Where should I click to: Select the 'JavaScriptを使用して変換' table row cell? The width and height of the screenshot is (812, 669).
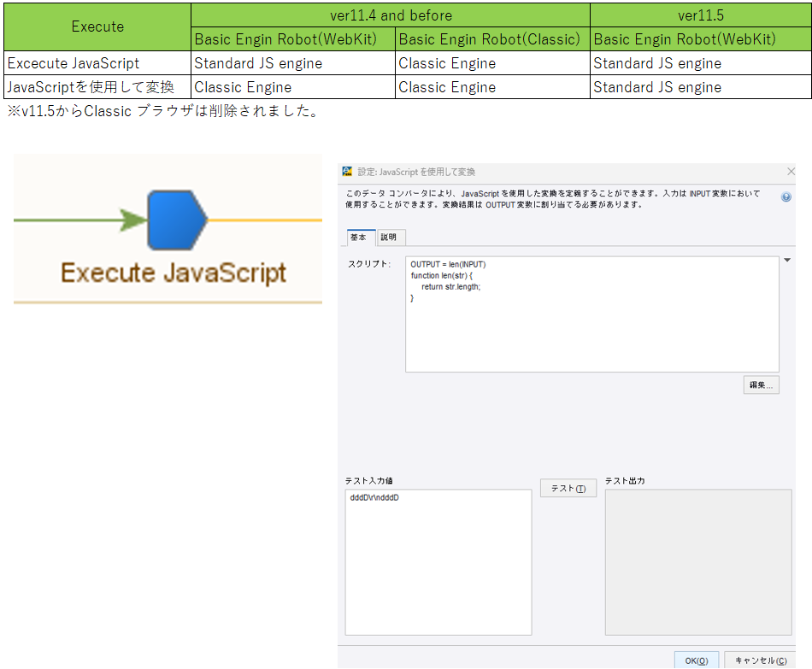[97, 87]
